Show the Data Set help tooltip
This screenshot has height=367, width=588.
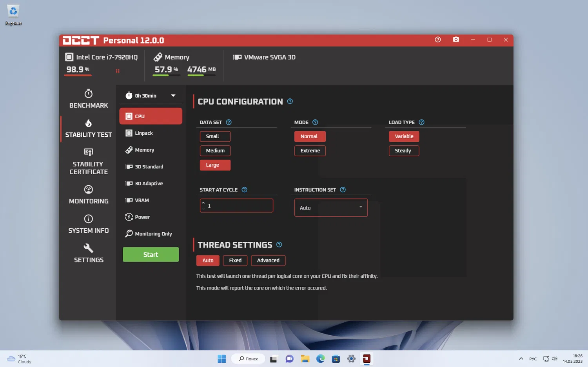[x=229, y=122]
